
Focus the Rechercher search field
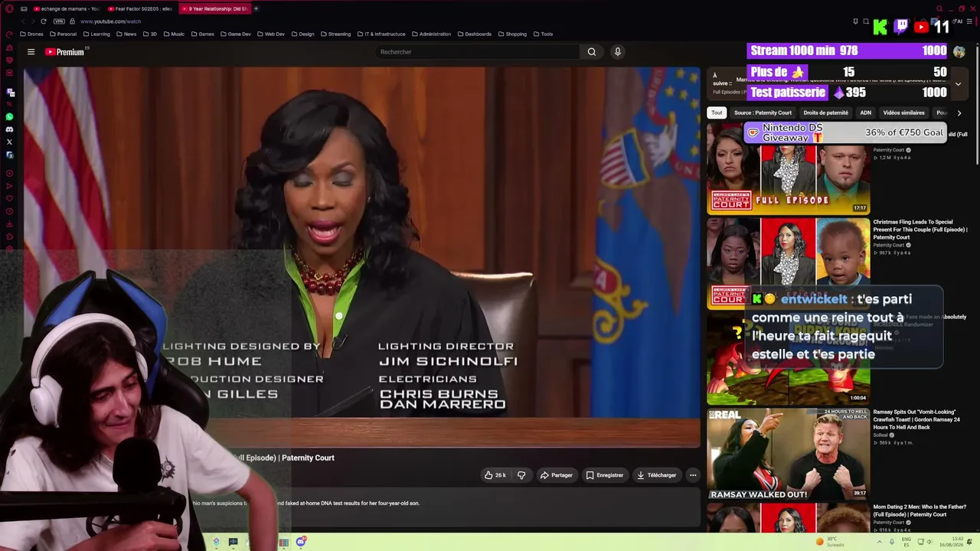click(x=478, y=52)
